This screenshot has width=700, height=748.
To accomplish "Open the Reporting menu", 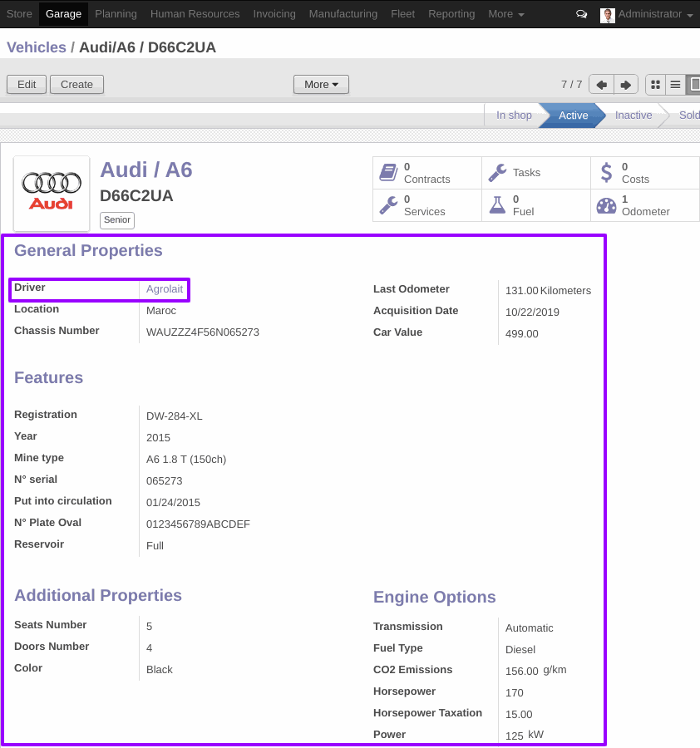I will 451,14.
